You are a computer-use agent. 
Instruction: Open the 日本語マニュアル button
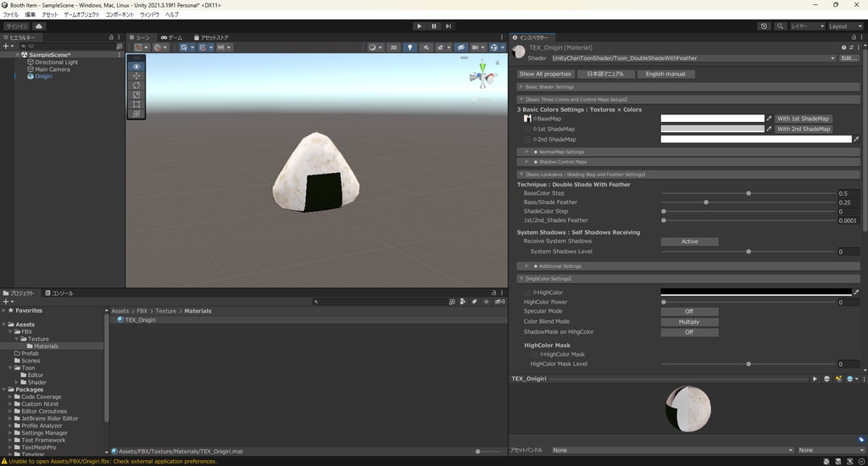point(605,75)
